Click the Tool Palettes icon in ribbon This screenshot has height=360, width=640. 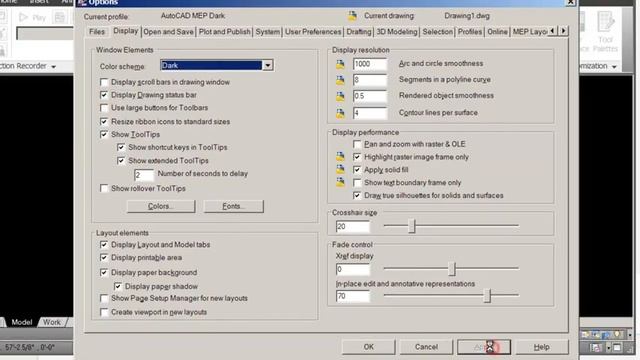click(605, 32)
